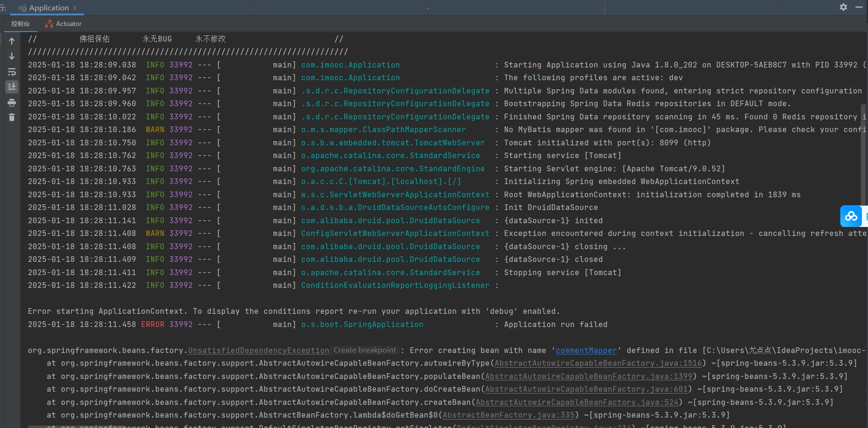Open AbstractBeanFactory.java:335 link
Screen dimensions: 868x428
click(509, 415)
